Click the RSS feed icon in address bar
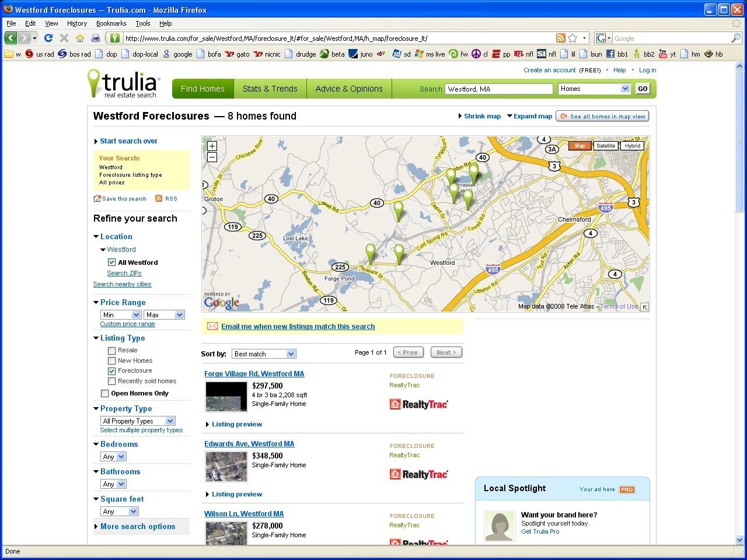Image resolution: width=747 pixels, height=560 pixels. [x=560, y=38]
